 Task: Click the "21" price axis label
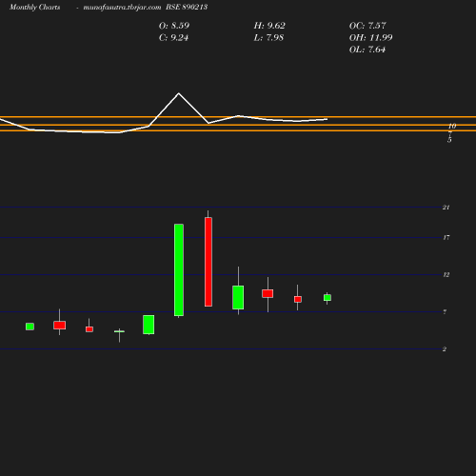click(446, 208)
